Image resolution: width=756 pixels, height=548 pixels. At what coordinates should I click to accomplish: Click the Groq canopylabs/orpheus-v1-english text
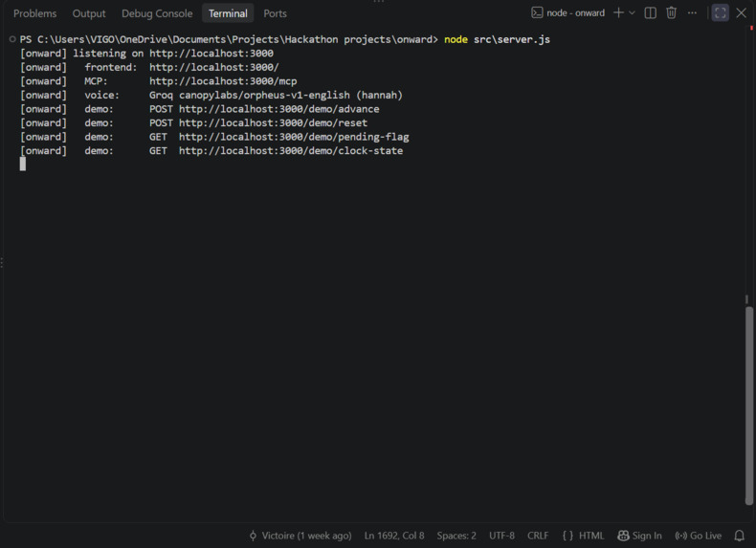point(250,95)
